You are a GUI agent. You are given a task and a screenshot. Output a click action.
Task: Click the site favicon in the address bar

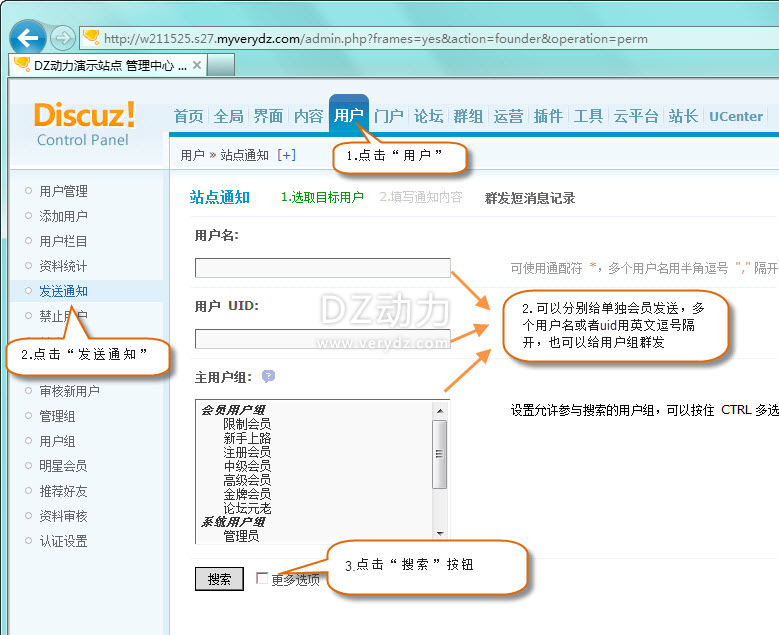[92, 38]
